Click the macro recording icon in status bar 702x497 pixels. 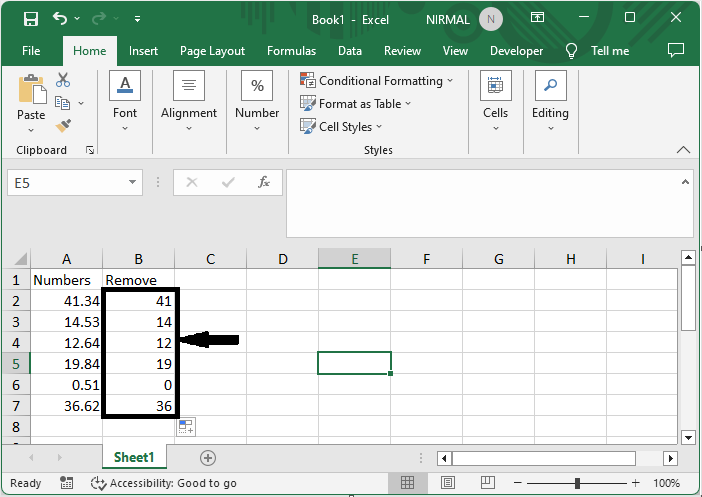(x=66, y=483)
